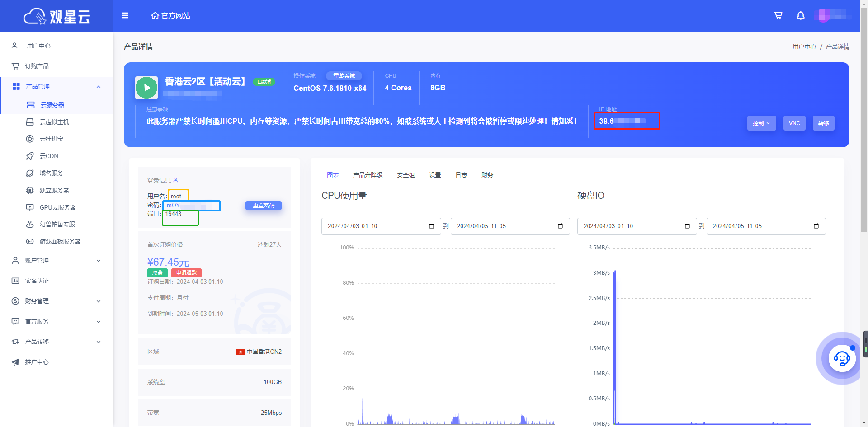Expand the 账户管理 sidebar section
This screenshot has height=427, width=868.
(99, 260)
